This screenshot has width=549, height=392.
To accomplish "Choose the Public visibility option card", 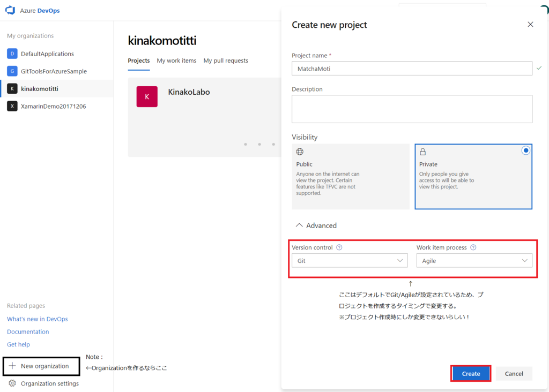I will click(351, 177).
